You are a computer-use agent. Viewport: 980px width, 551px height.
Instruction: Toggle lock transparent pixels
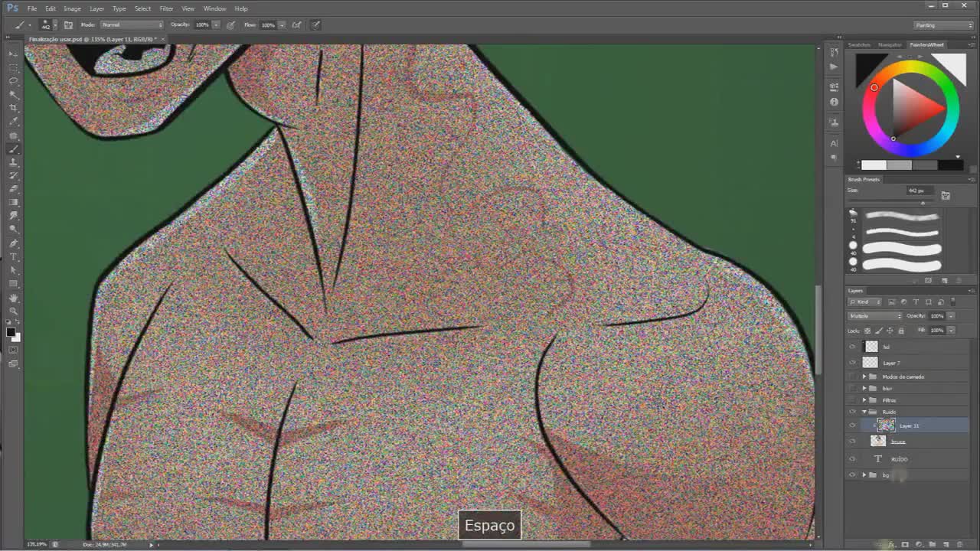[x=869, y=331]
